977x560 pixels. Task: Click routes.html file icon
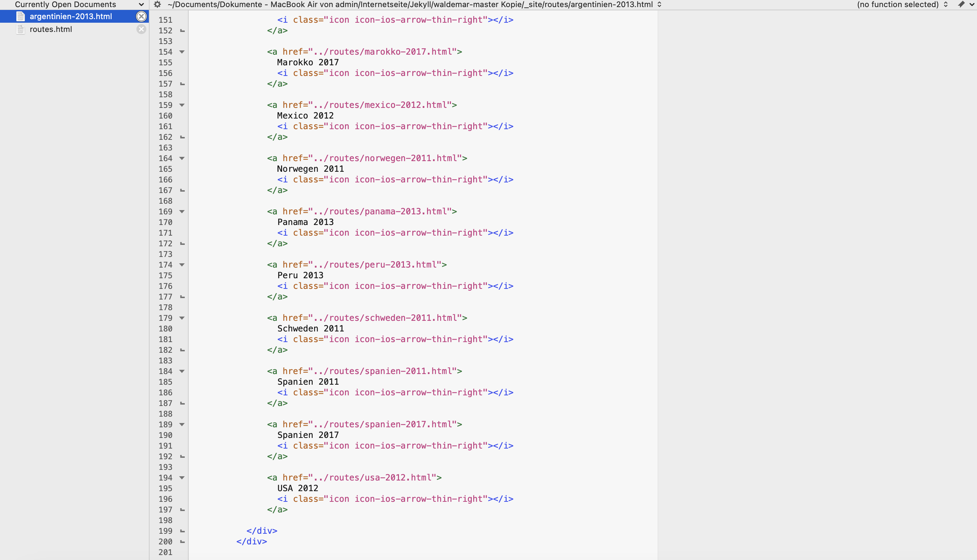[x=20, y=29]
